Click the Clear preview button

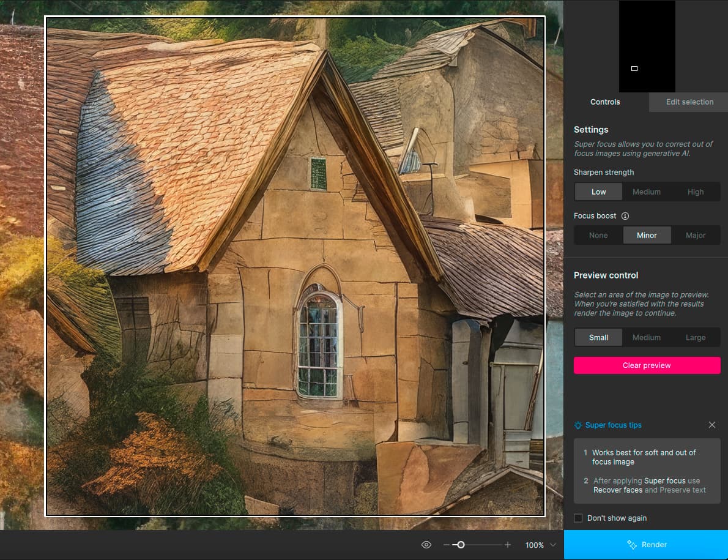coord(647,365)
